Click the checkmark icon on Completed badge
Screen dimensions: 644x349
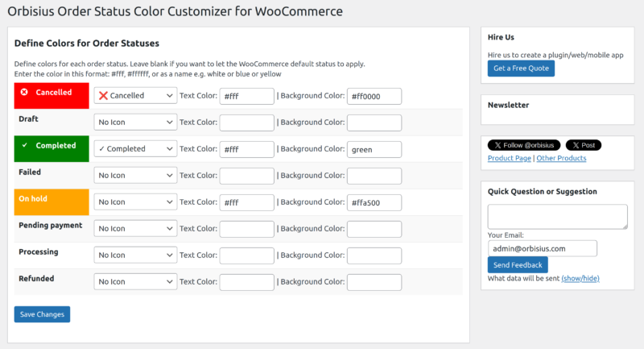tap(25, 145)
